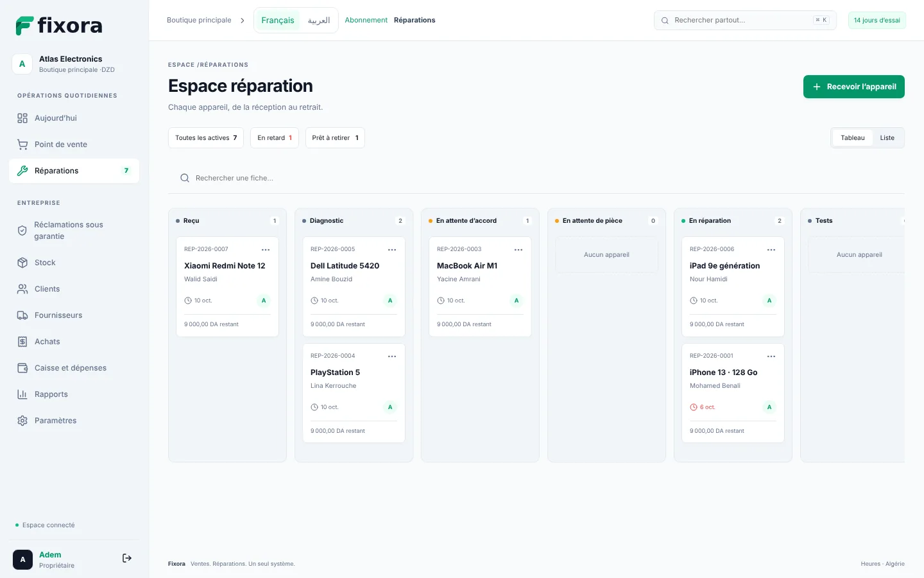Focus the Rechercher une fiche field
Screen dimensions: 924x578
click(x=536, y=178)
